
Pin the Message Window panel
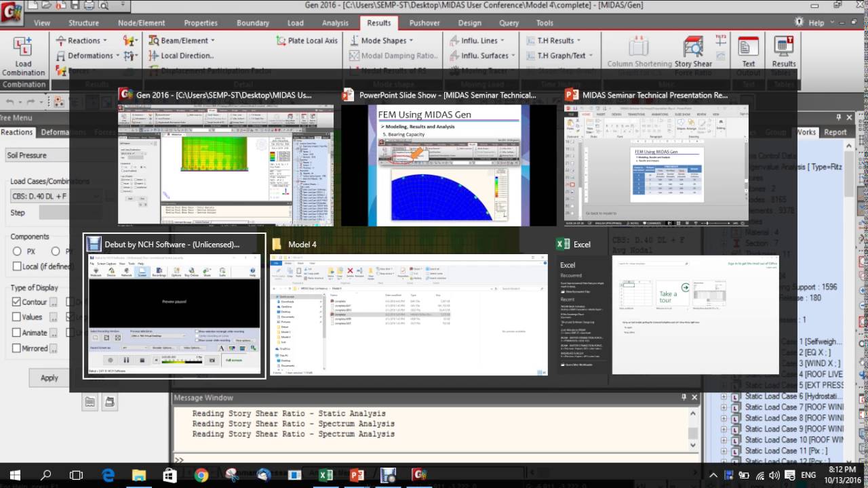(684, 397)
